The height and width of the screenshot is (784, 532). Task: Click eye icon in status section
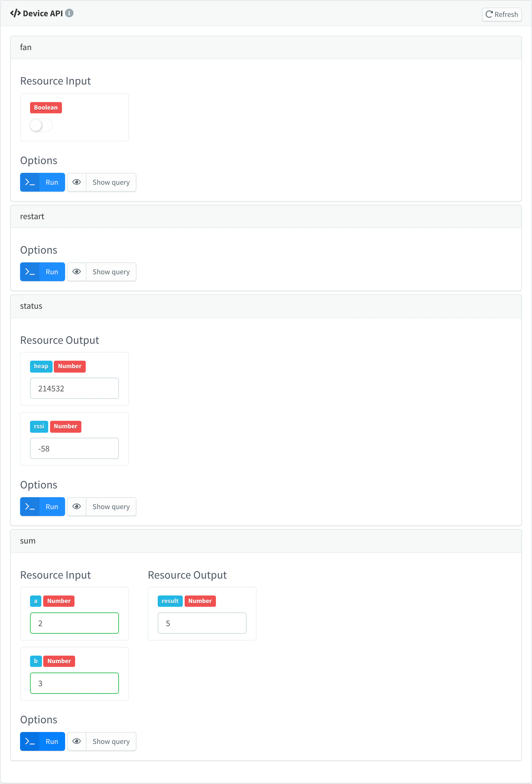coord(77,507)
